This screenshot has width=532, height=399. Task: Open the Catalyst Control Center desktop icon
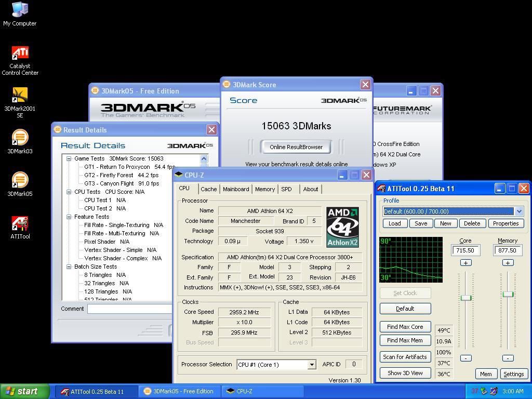[20, 54]
